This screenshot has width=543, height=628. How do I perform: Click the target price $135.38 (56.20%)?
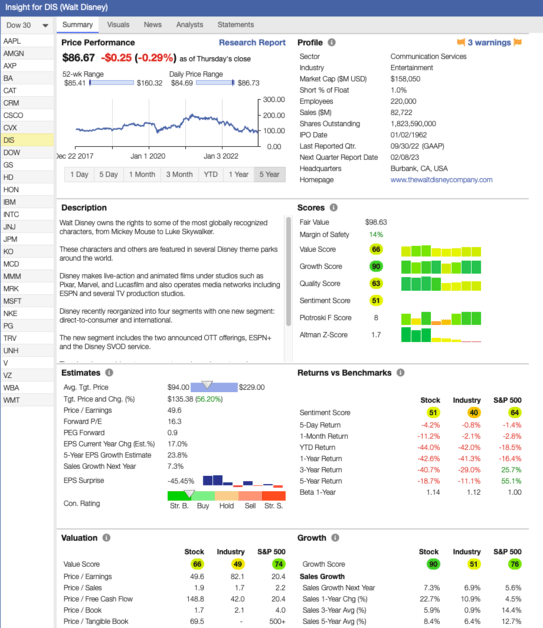coord(195,399)
